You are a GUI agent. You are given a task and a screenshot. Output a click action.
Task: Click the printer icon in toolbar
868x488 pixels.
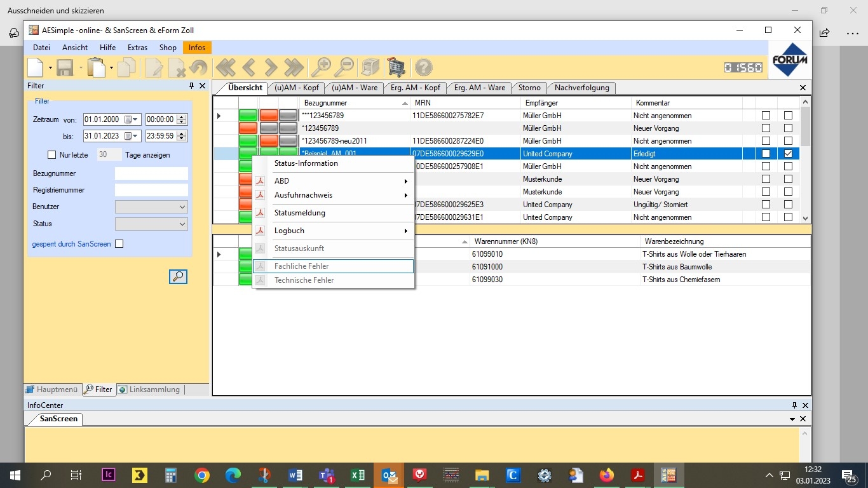[370, 67]
